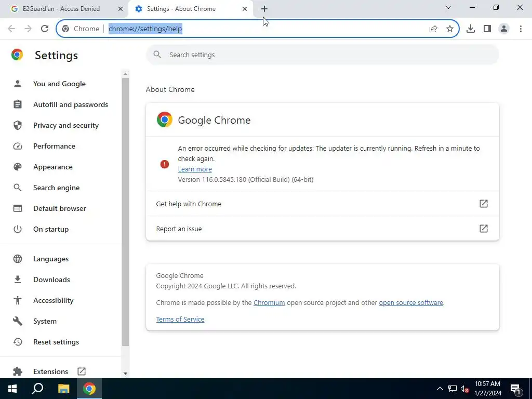Open external link icon for Get help

tap(484, 204)
